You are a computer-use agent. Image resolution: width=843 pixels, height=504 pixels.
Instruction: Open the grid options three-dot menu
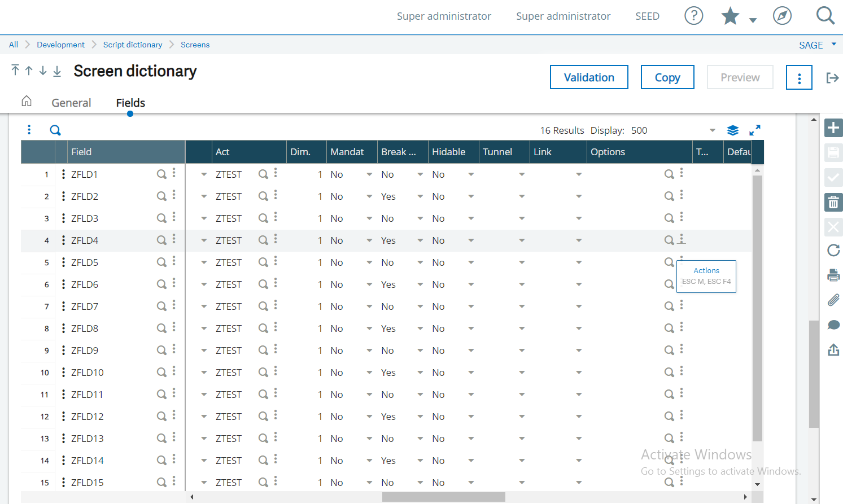point(29,130)
